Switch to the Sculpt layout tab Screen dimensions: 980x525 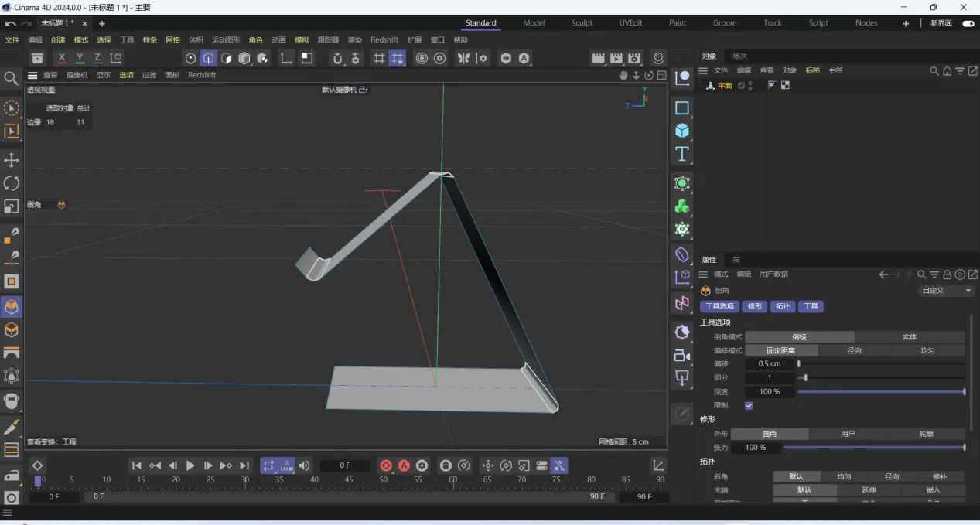click(582, 23)
